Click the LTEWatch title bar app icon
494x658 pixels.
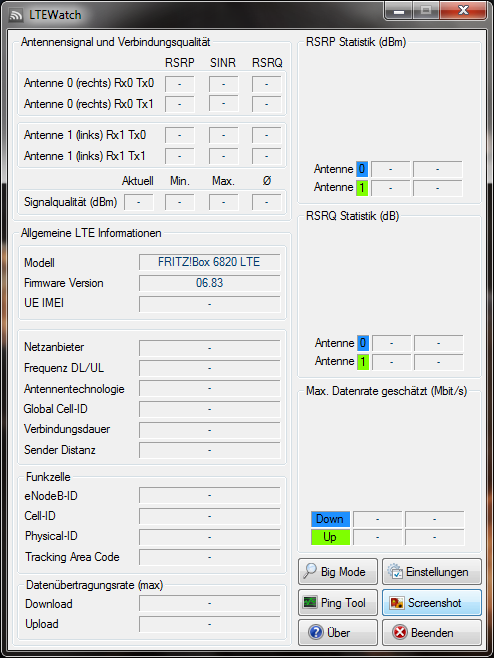[16, 15]
